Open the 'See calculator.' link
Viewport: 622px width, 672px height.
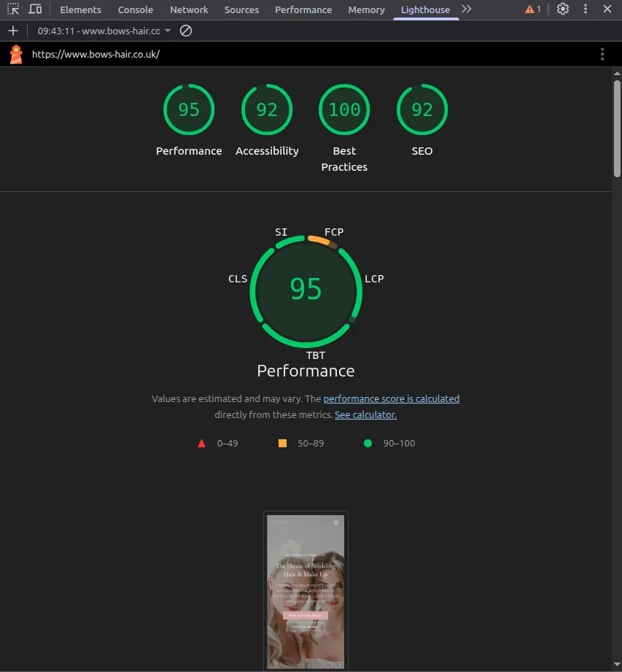click(x=365, y=414)
